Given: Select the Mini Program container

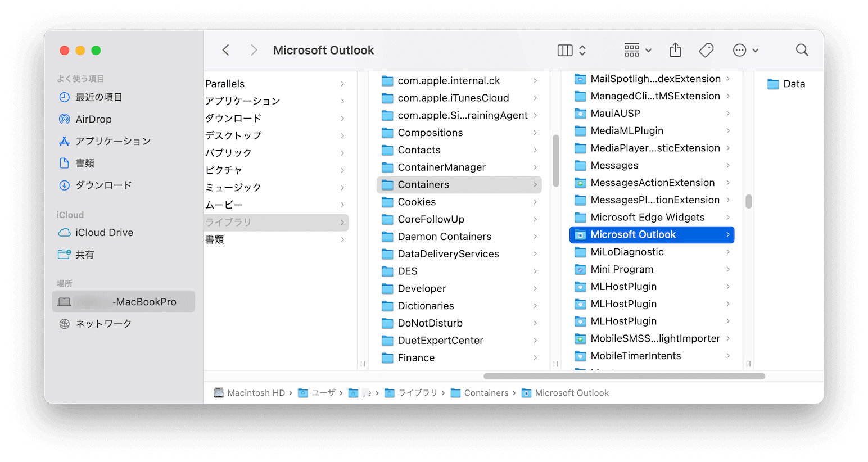Looking at the screenshot, I should [652, 270].
